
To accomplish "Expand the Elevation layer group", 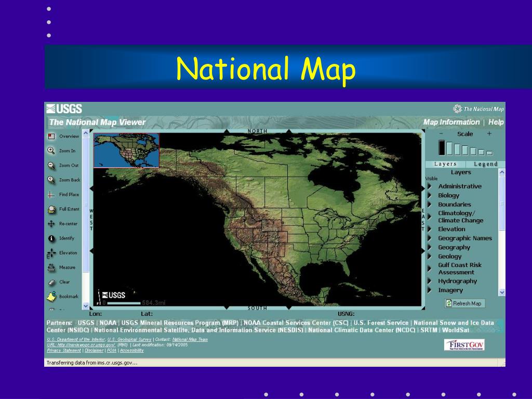I will (x=430, y=229).
